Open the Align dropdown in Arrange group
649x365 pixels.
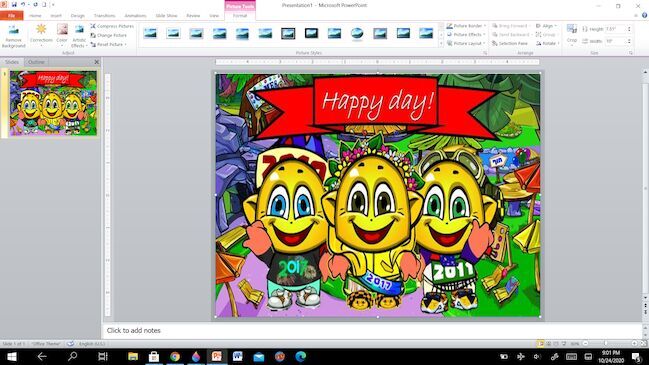(x=546, y=26)
